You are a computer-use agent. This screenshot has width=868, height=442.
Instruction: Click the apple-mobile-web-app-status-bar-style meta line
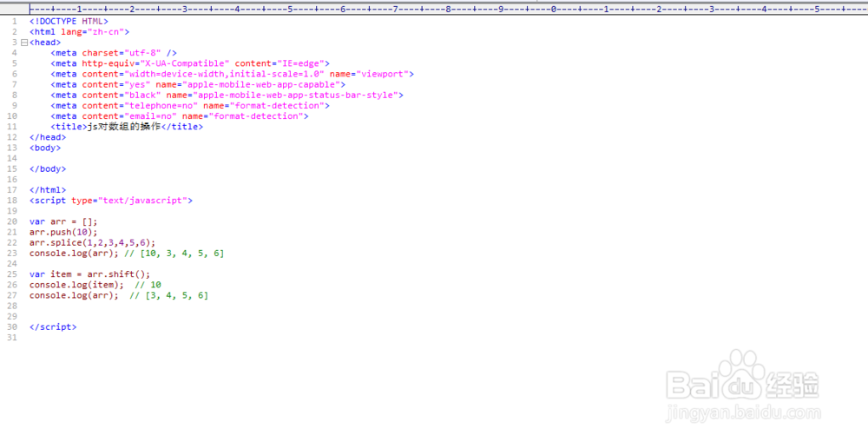tap(227, 96)
